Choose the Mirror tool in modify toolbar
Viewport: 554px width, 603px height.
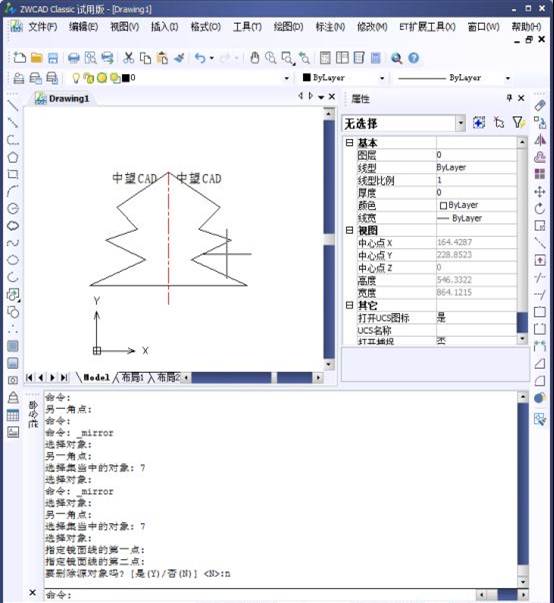[x=540, y=140]
